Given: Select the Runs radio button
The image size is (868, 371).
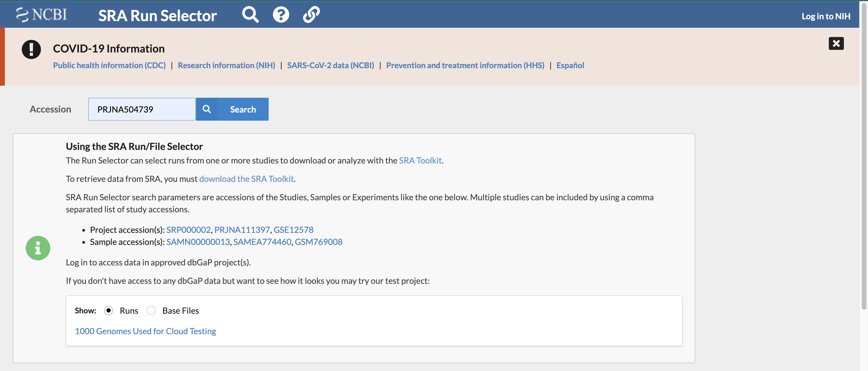Looking at the screenshot, I should click(109, 309).
